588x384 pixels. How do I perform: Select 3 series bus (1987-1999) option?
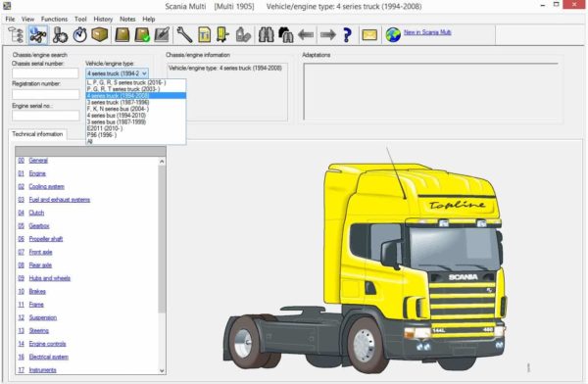[136, 121]
